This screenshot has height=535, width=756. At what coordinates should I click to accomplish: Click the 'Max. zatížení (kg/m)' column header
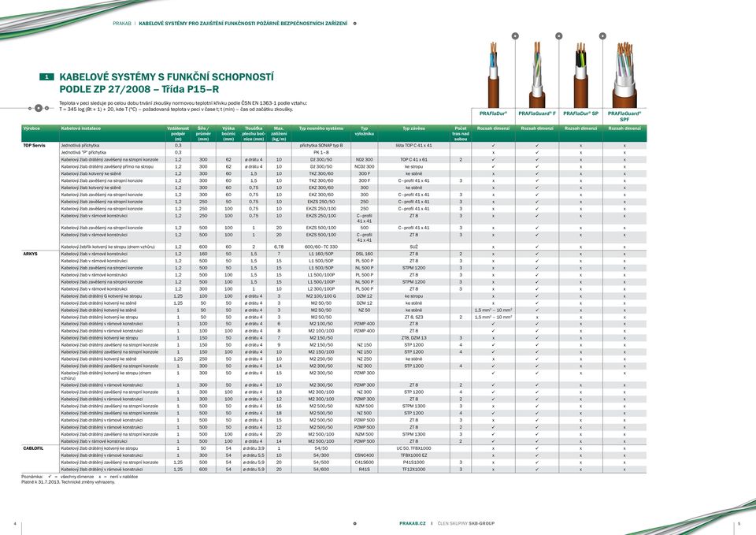pos(279,134)
